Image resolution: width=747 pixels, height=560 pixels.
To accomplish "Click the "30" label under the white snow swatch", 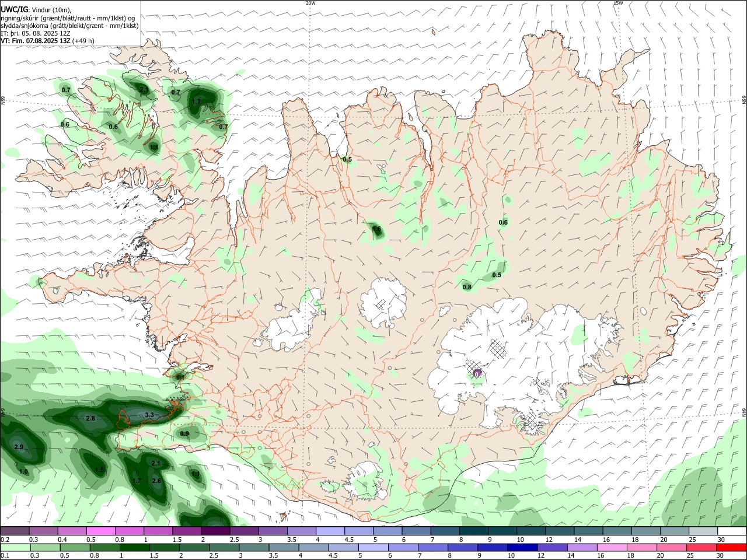I will click(x=720, y=540).
